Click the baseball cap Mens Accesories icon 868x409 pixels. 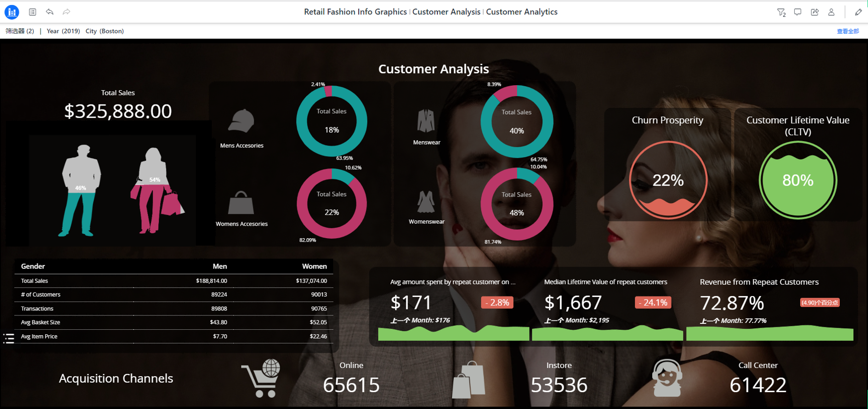click(x=241, y=121)
